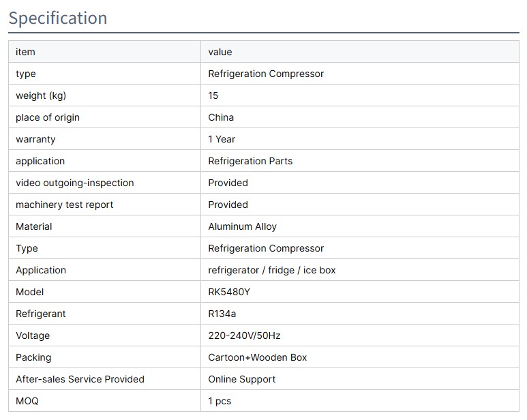Click the 'Aluminum Alloy' material value

[x=242, y=226]
